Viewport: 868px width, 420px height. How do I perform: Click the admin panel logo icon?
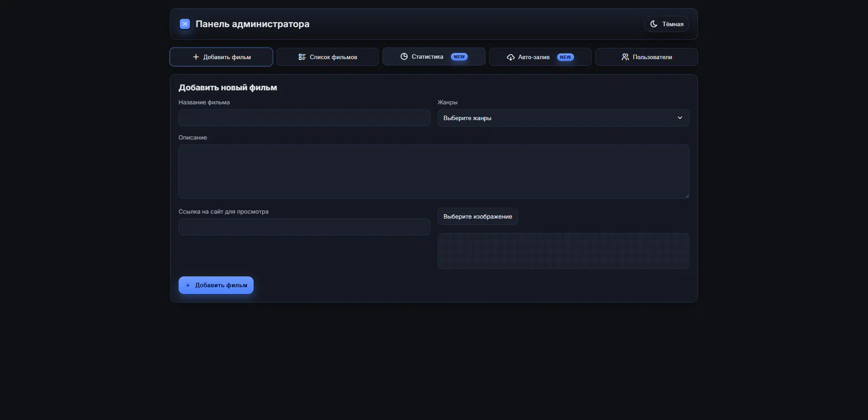pyautogui.click(x=184, y=24)
